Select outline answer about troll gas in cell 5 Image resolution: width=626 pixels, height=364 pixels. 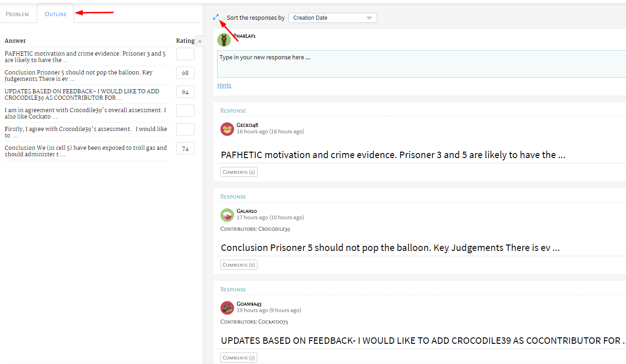86,151
